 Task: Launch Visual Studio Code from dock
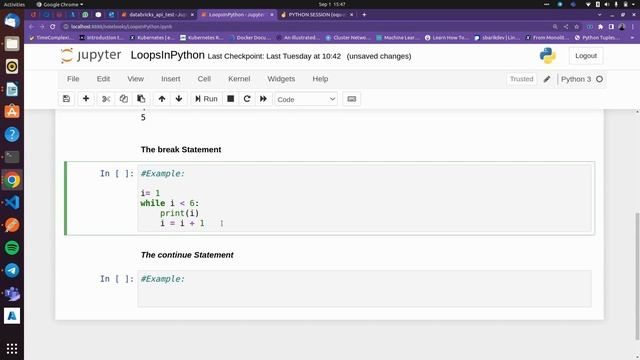[x=12, y=202]
